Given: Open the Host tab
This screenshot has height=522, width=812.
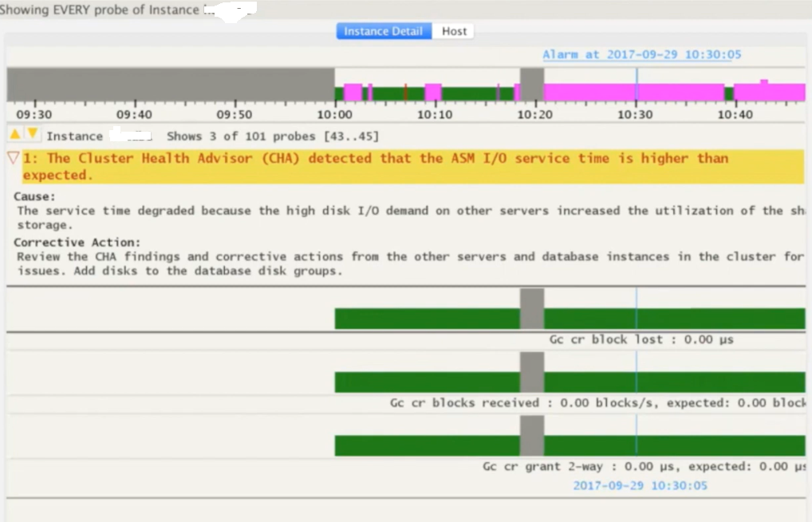Looking at the screenshot, I should pos(454,31).
